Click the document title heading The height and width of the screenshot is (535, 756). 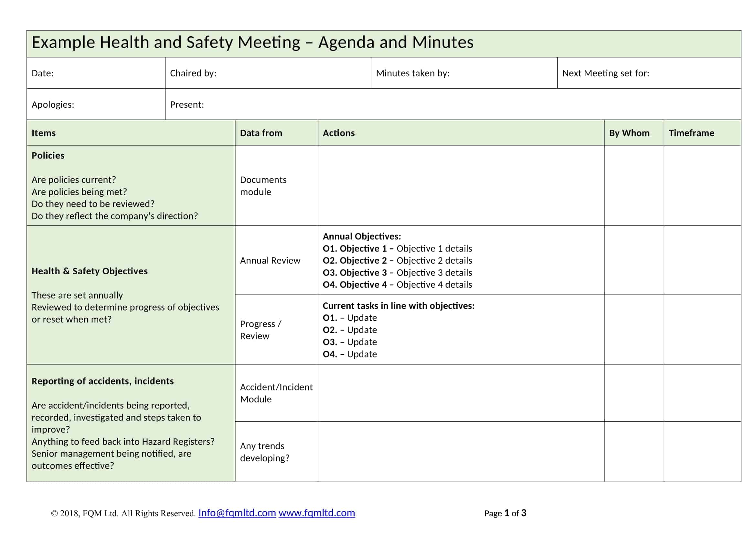pyautogui.click(x=252, y=43)
